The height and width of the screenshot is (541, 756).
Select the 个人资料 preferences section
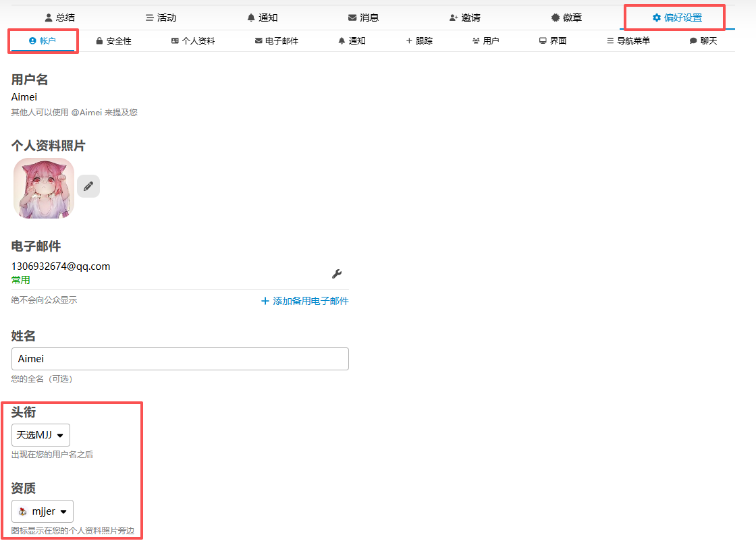click(x=193, y=41)
